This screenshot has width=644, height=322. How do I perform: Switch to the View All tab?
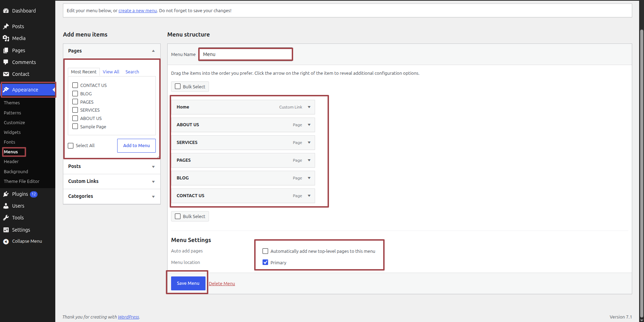click(111, 72)
